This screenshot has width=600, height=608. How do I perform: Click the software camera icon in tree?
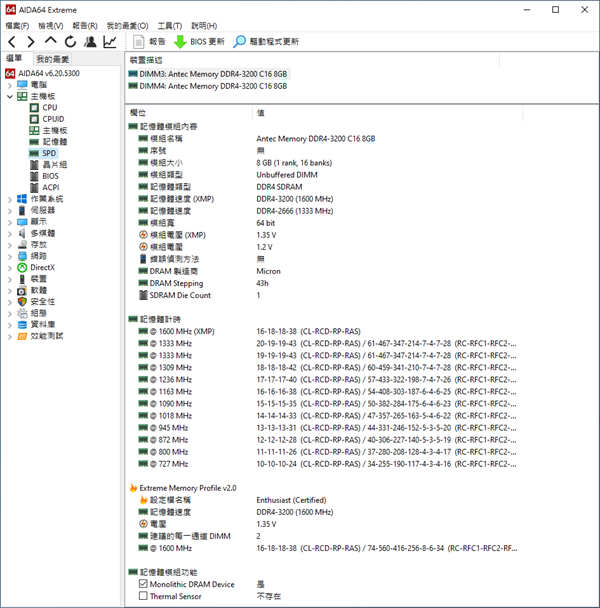22,290
